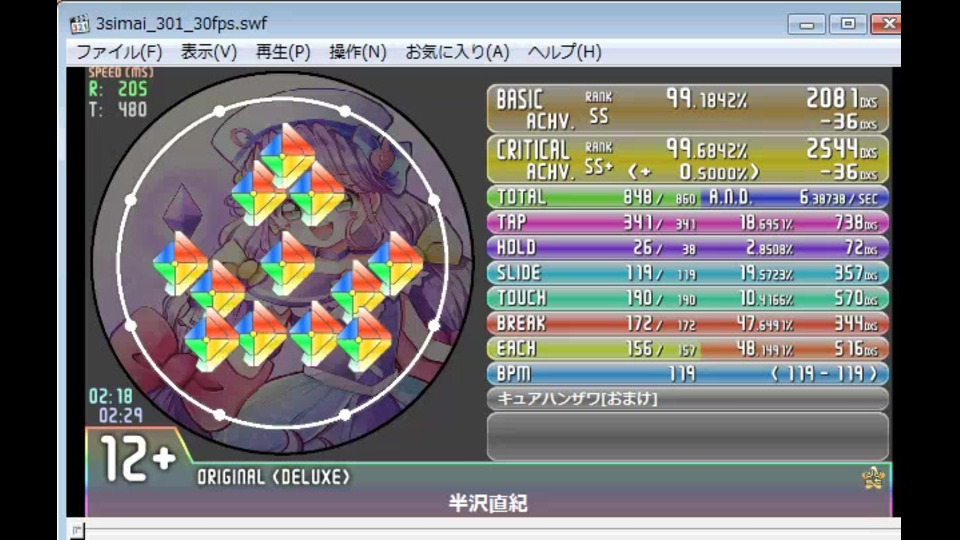The height and width of the screenshot is (540, 960).
Task: Click the TAP 341/341 row
Action: pos(688,222)
